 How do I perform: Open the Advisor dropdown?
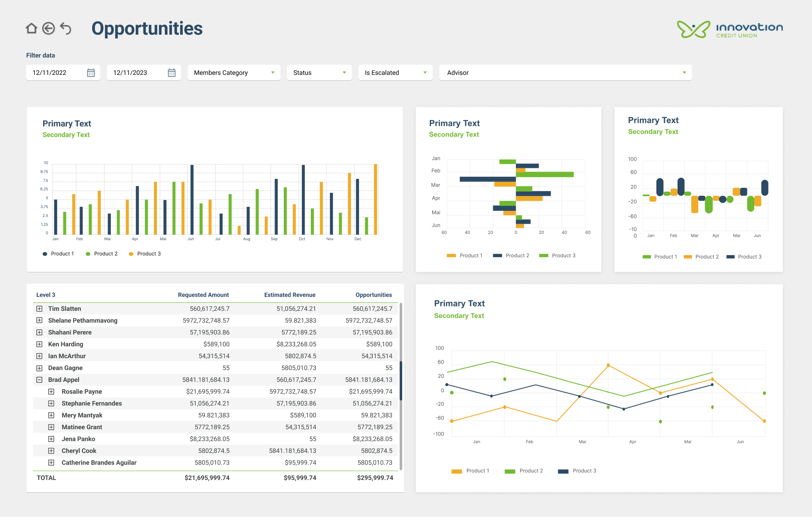click(x=565, y=73)
